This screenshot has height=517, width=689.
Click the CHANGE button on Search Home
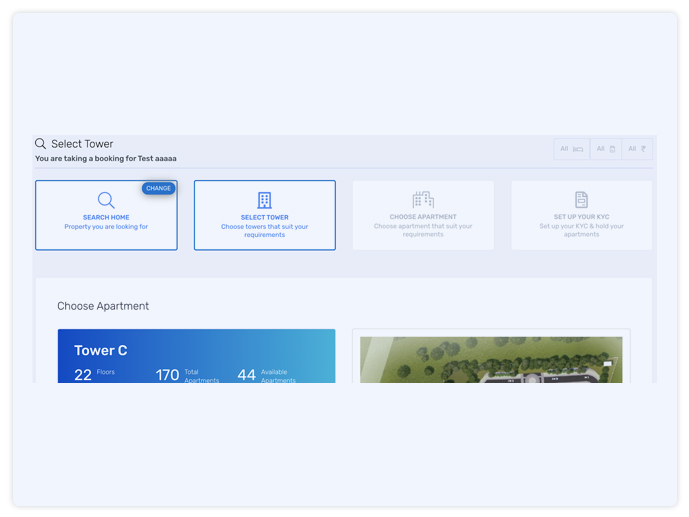158,188
